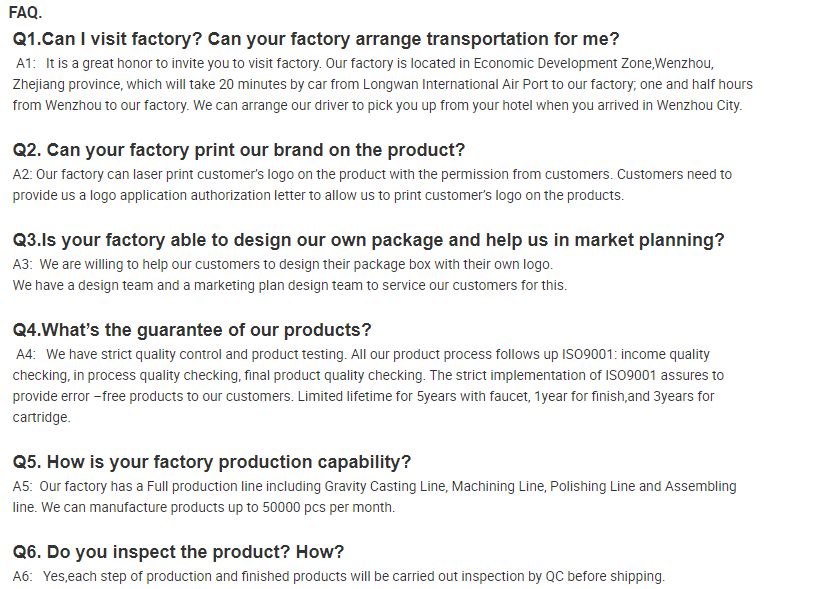
Task: Select the Q5 production capability heading
Action: (x=212, y=462)
